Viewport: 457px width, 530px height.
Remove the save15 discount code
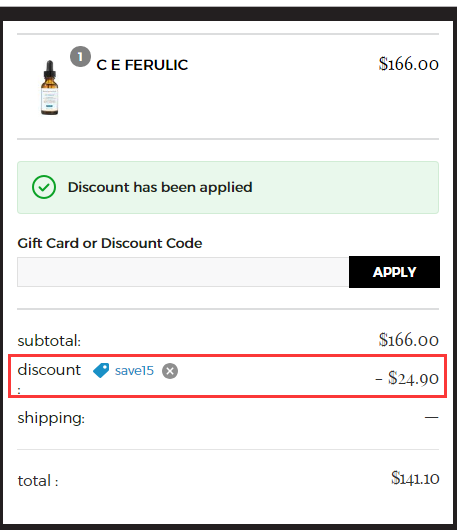coord(170,371)
